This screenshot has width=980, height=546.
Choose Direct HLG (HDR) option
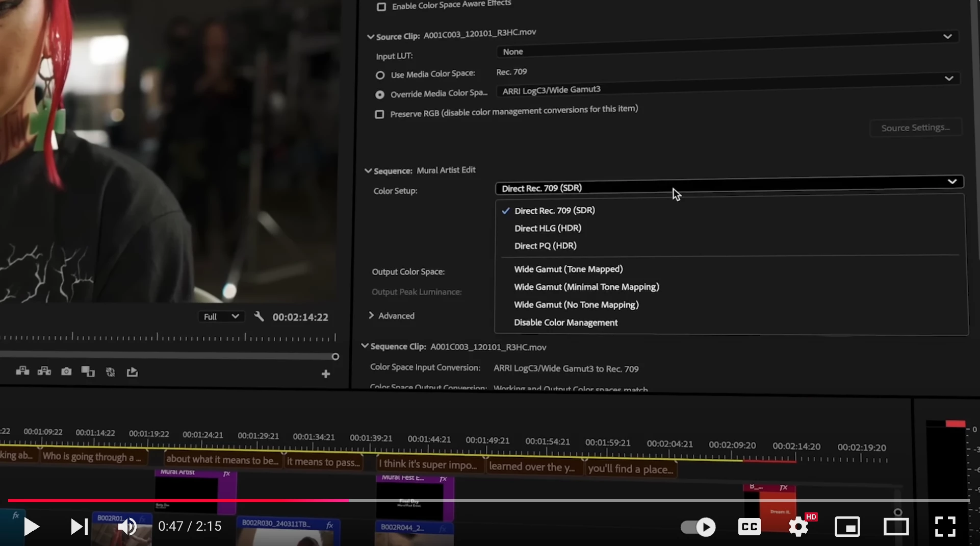click(548, 228)
